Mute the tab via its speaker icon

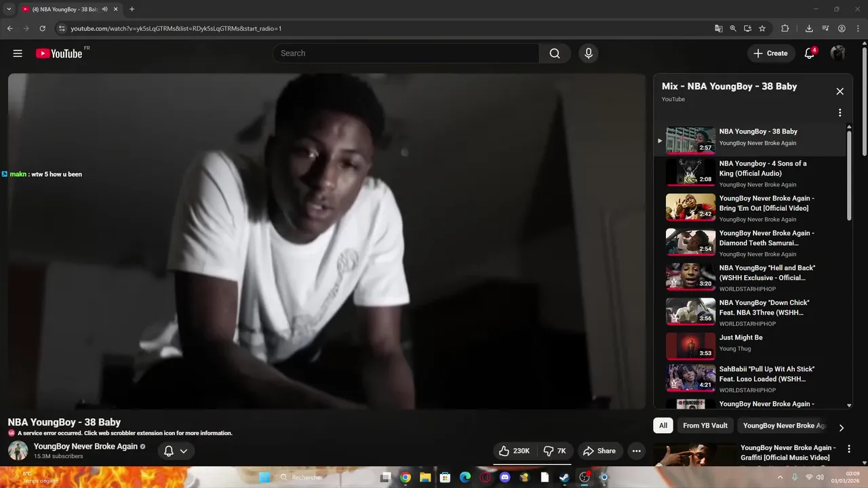click(105, 9)
